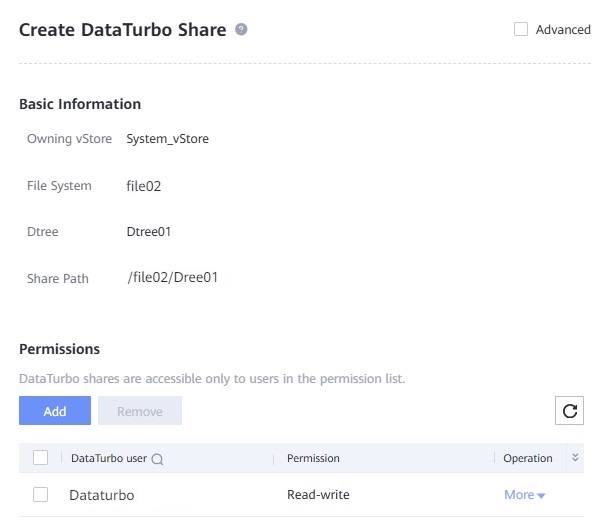Click the DataTurbo user search magnifier icon
595x528 pixels.
point(157,459)
